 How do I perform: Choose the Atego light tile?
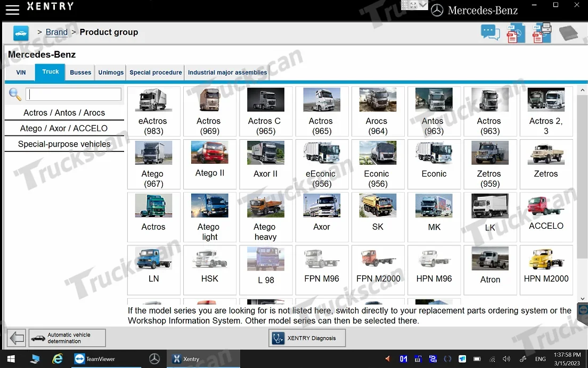[209, 217]
